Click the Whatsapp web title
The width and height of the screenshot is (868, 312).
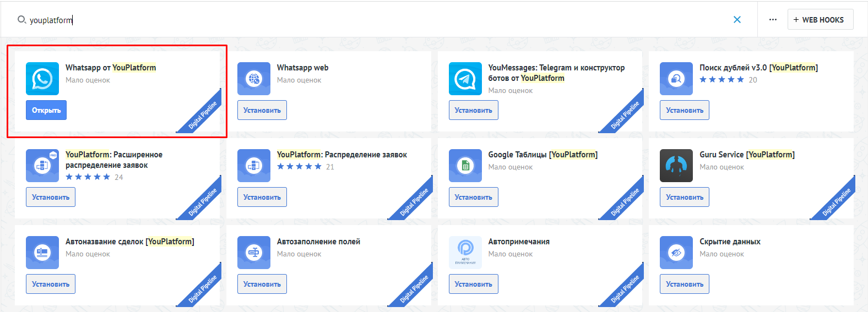pos(302,68)
